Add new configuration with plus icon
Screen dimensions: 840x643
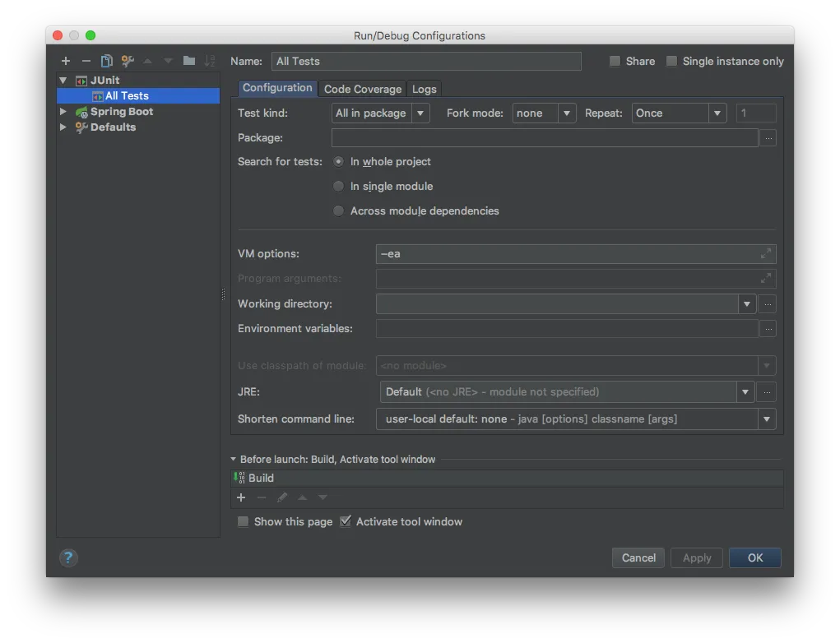65,61
